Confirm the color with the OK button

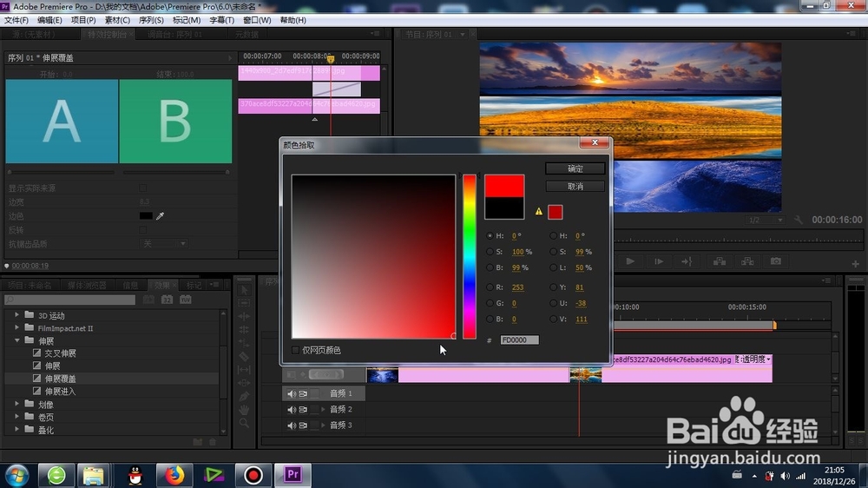click(575, 169)
